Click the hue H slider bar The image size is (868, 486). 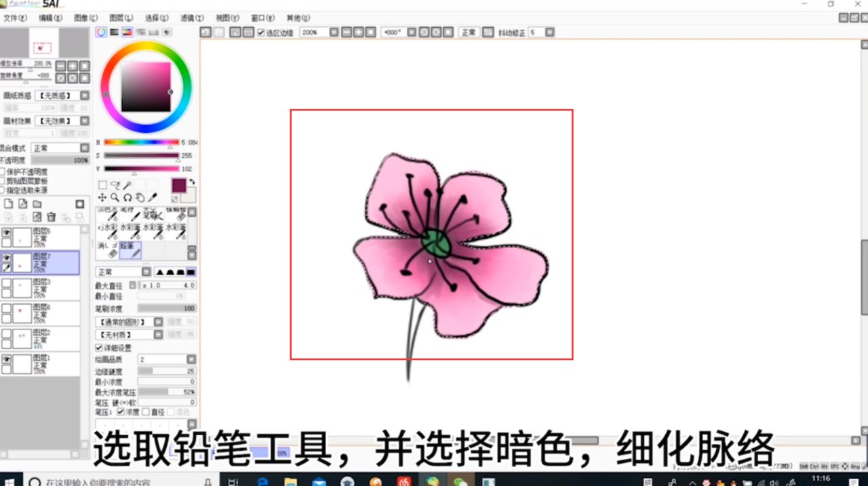pos(141,142)
